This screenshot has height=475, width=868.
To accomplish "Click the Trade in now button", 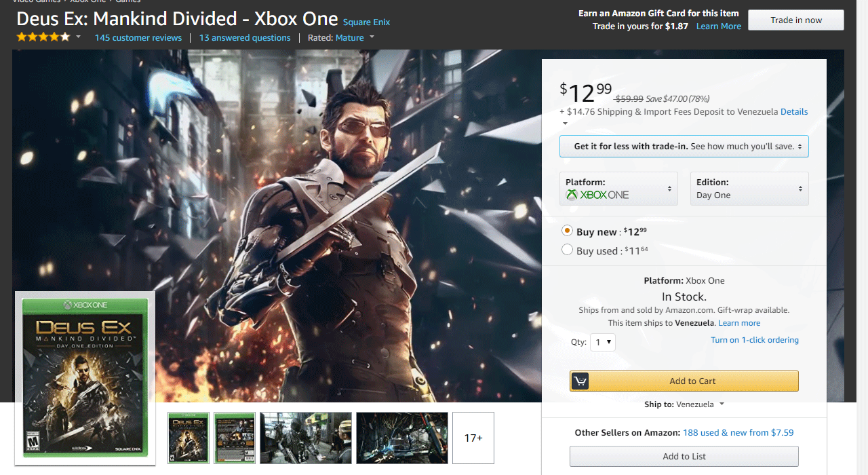I will [x=796, y=20].
